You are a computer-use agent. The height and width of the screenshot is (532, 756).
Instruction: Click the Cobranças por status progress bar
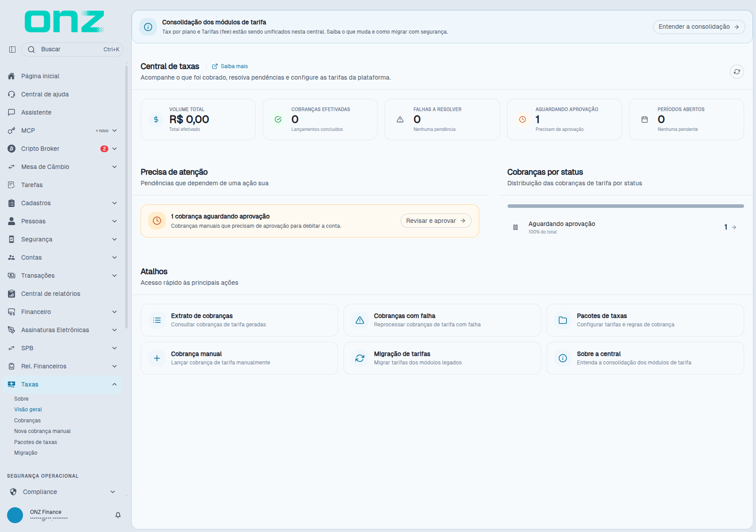pos(626,206)
